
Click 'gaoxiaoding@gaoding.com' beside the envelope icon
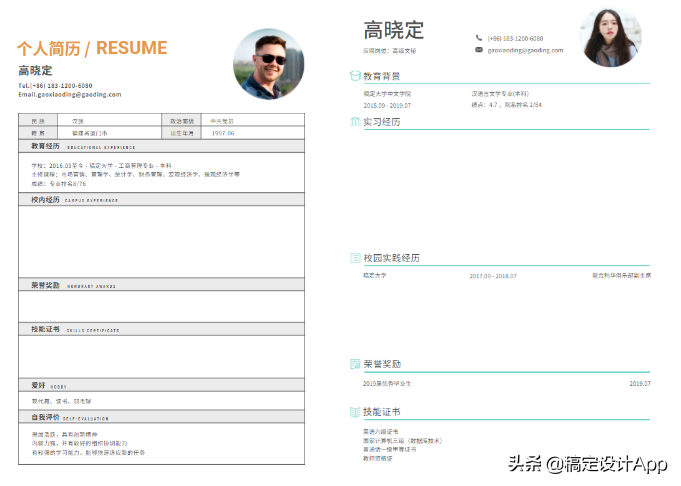[525, 50]
